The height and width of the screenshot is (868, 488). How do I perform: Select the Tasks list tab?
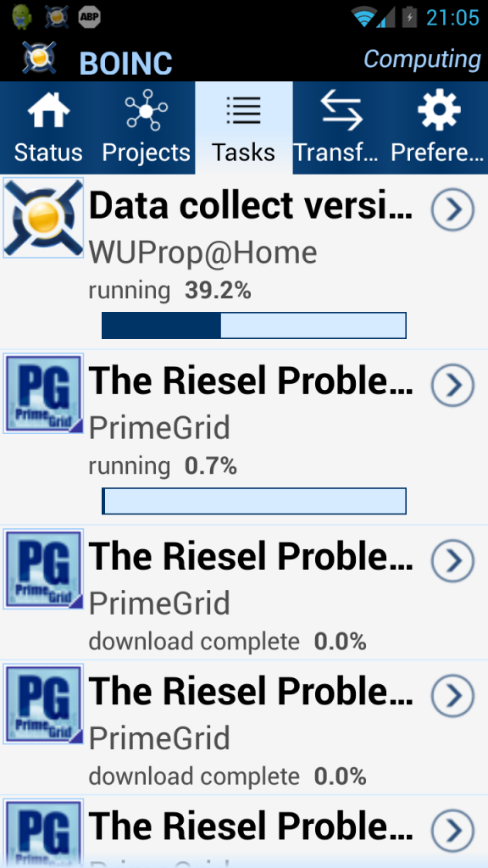tap(244, 128)
